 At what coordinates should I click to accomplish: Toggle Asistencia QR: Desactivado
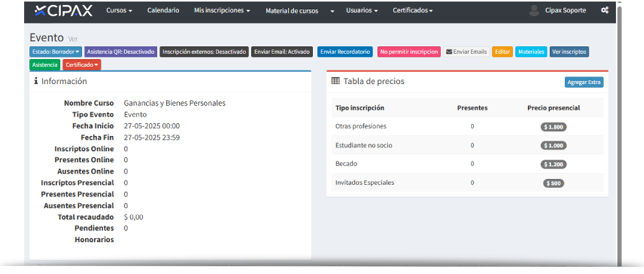click(120, 52)
